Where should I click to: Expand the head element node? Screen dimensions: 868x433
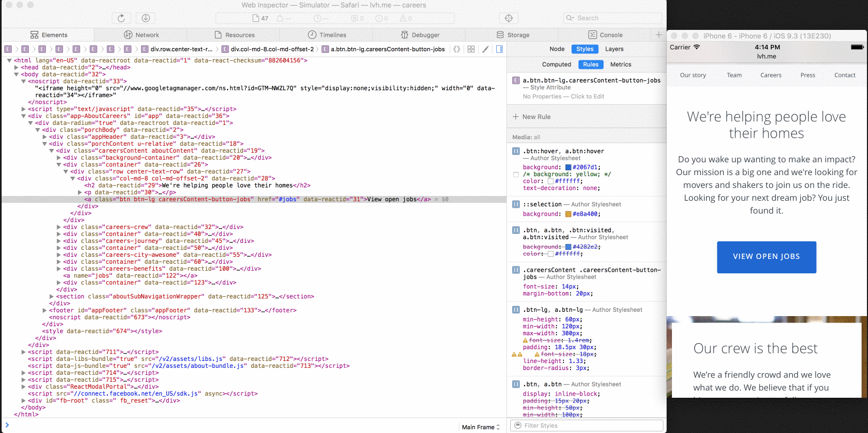pyautogui.click(x=17, y=67)
